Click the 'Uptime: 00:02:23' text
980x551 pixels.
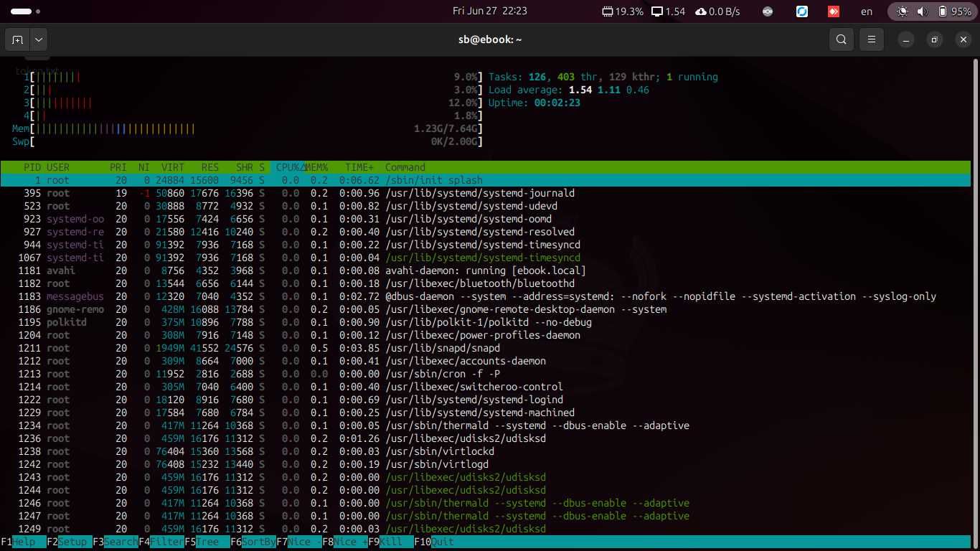[x=534, y=103]
